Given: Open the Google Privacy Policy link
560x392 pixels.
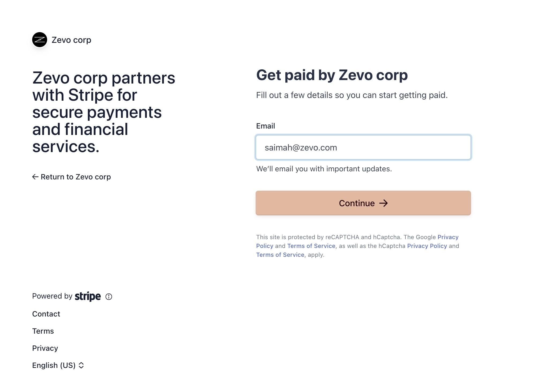Looking at the screenshot, I should click(x=448, y=237).
